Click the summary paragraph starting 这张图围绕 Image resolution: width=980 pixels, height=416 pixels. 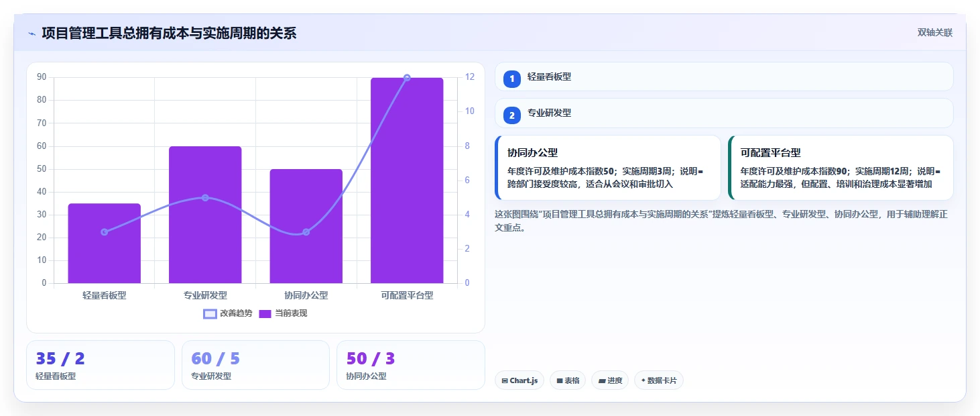pyautogui.click(x=721, y=221)
